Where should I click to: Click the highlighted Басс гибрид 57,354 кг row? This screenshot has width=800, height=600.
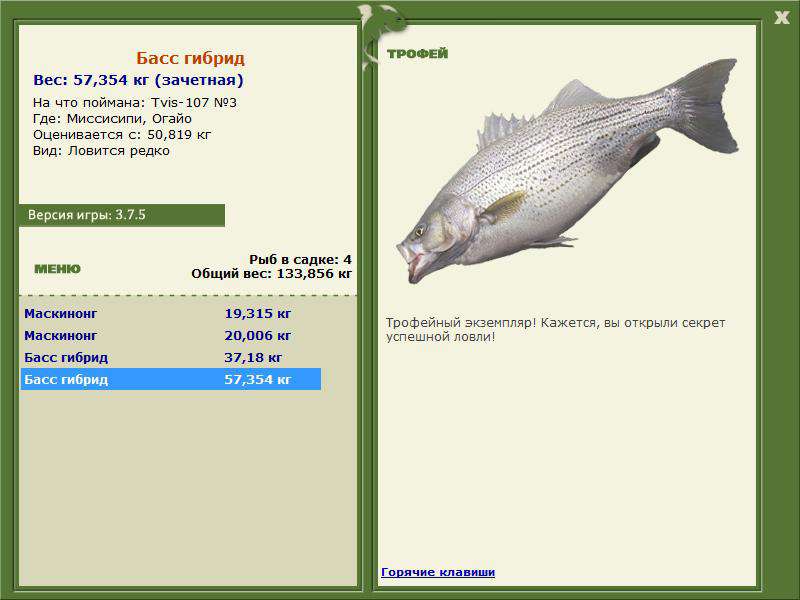170,379
